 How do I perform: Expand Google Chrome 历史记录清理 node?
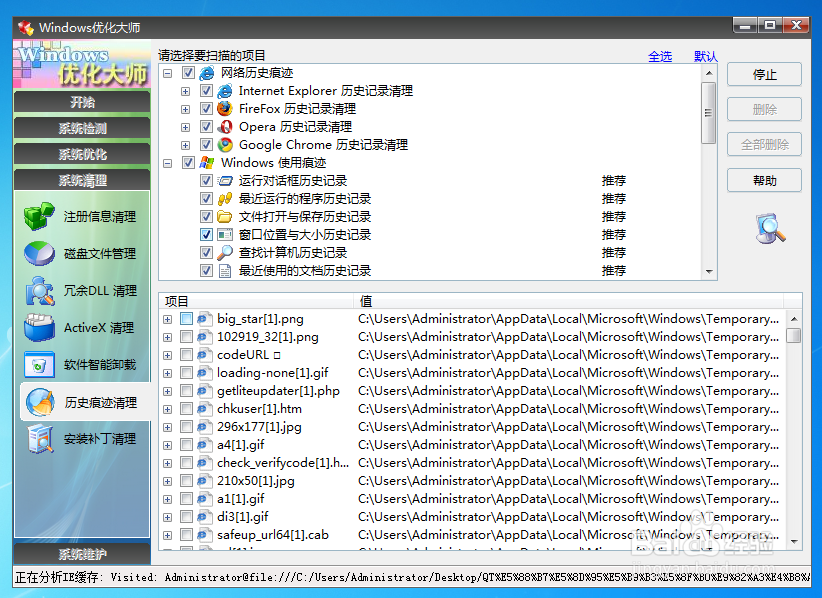[185, 145]
